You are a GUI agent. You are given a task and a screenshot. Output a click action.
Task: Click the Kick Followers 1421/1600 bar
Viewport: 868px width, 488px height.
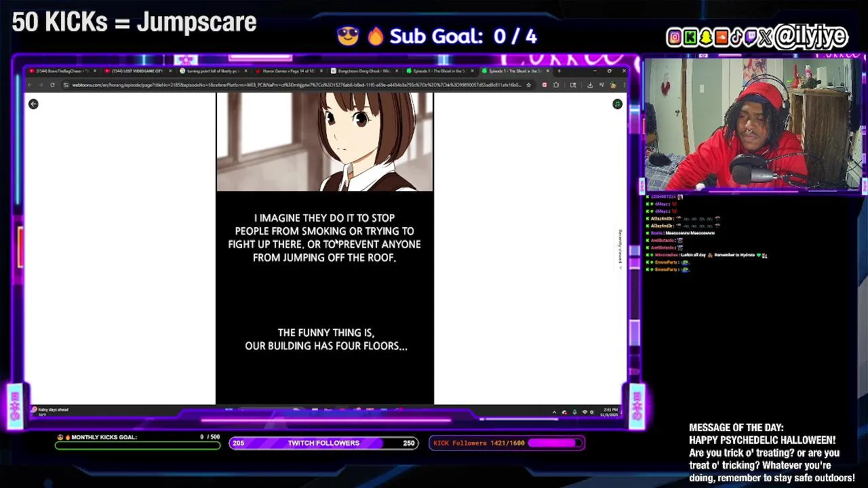tap(507, 443)
